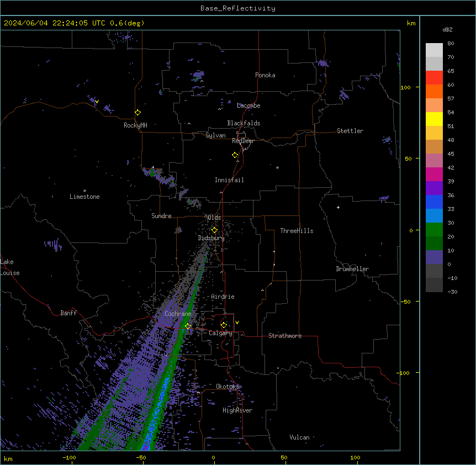Click the dBZ legend heading
This screenshot has height=465, width=476.
tap(447, 30)
